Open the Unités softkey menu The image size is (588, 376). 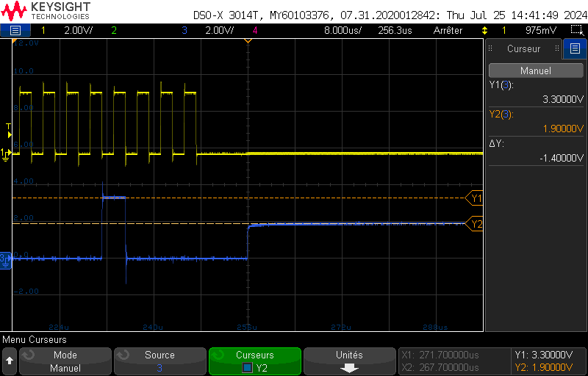click(x=350, y=361)
